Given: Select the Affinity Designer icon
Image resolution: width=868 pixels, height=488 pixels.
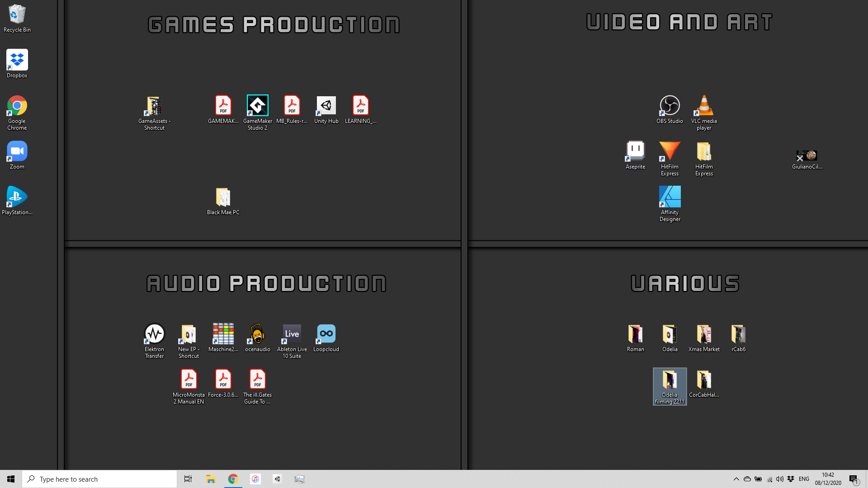Looking at the screenshot, I should point(670,197).
